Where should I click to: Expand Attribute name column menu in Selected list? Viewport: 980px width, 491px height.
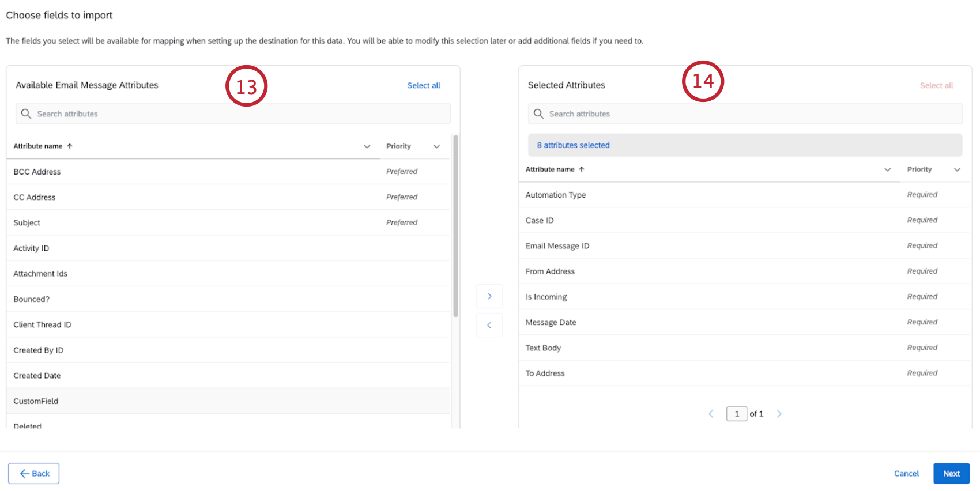887,169
